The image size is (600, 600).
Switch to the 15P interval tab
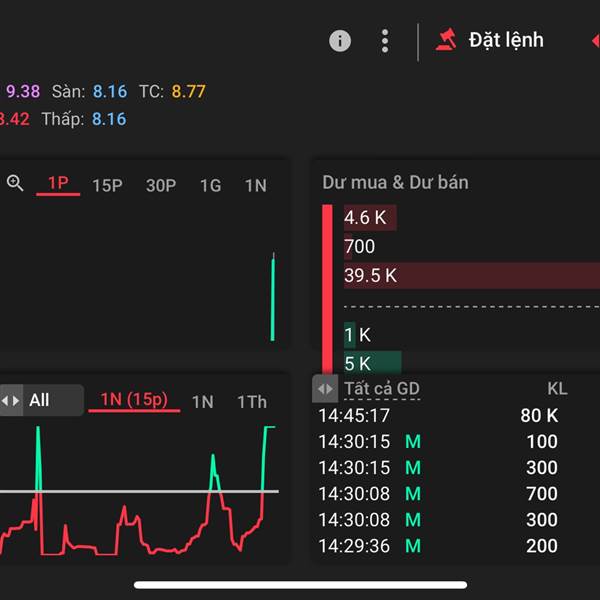107,185
